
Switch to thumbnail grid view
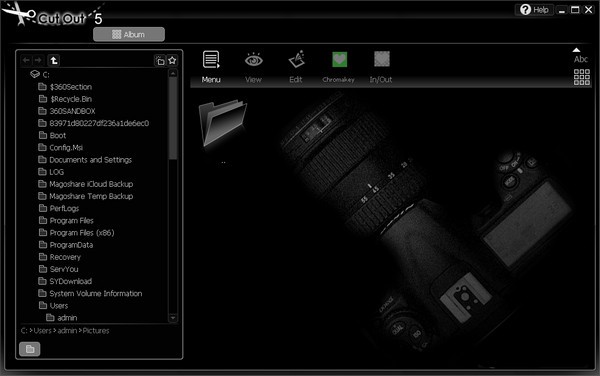click(582, 77)
